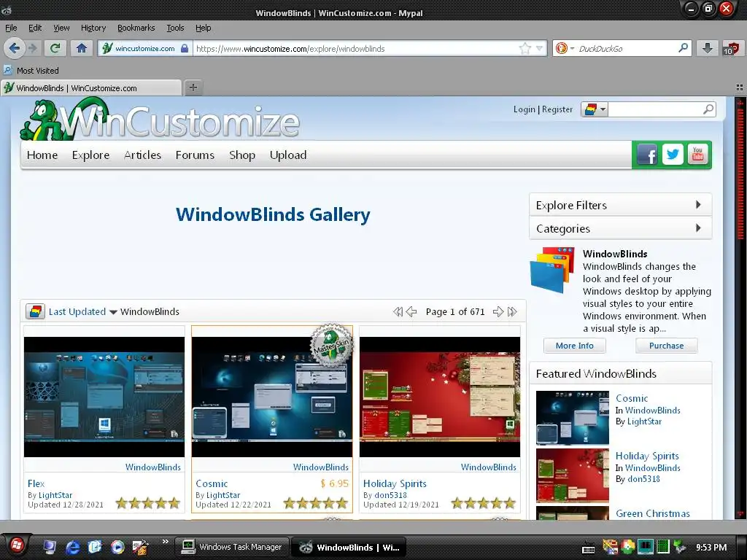Jump to first page double-left arrow

point(398,312)
